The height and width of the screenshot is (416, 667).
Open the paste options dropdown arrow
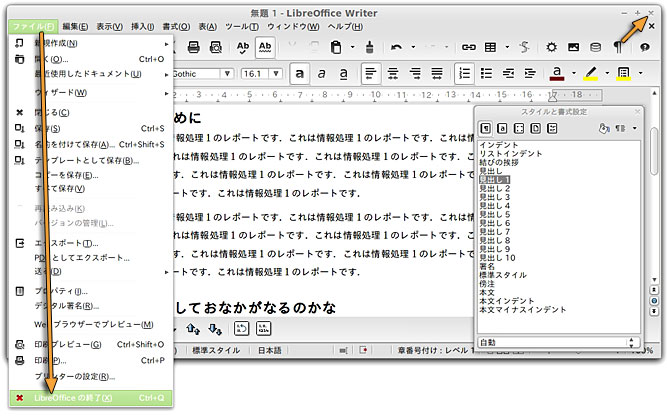[x=353, y=47]
